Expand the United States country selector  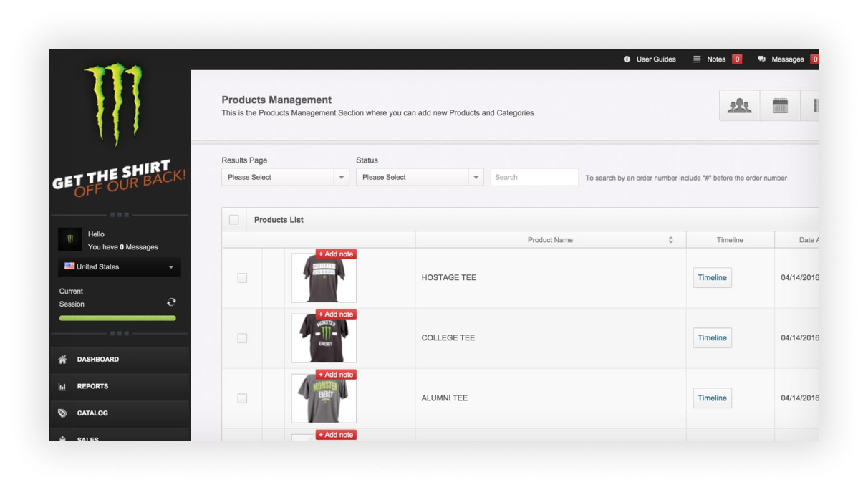pyautogui.click(x=119, y=267)
